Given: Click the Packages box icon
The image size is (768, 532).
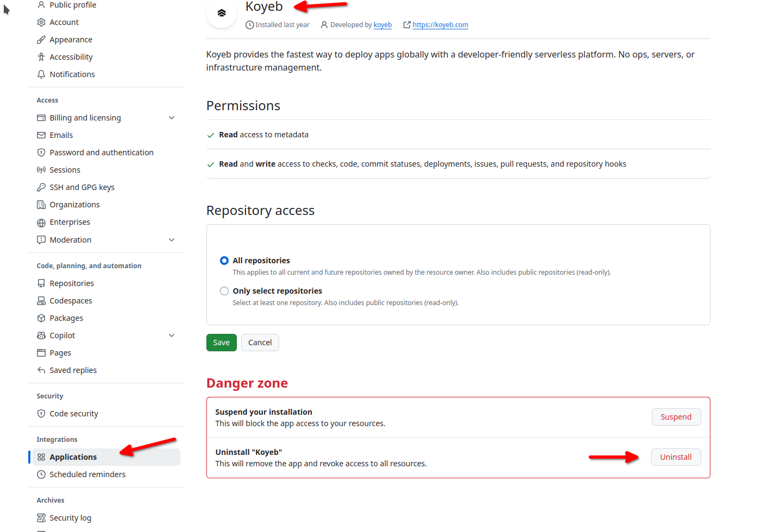Looking at the screenshot, I should (41, 318).
